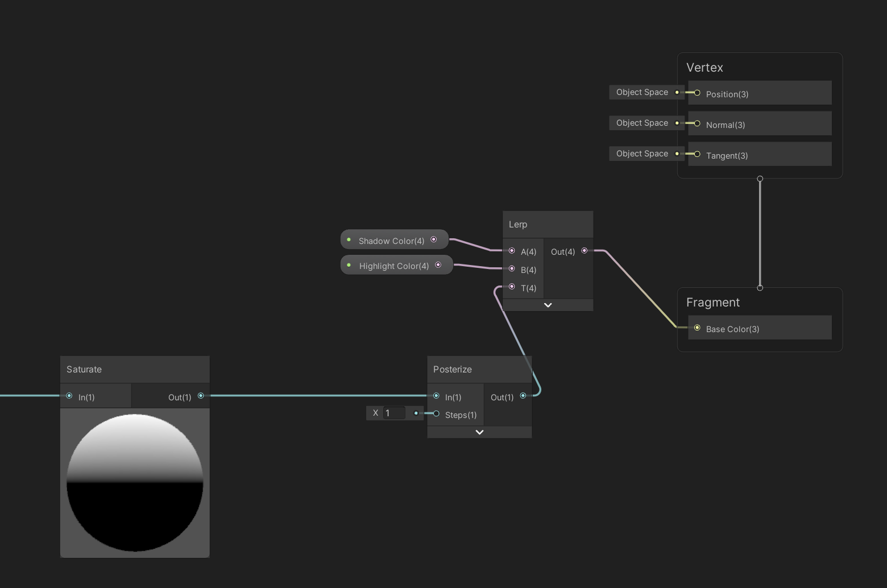This screenshot has width=887, height=588.
Task: Select the Out(4) output port on Lerp
Action: click(584, 250)
